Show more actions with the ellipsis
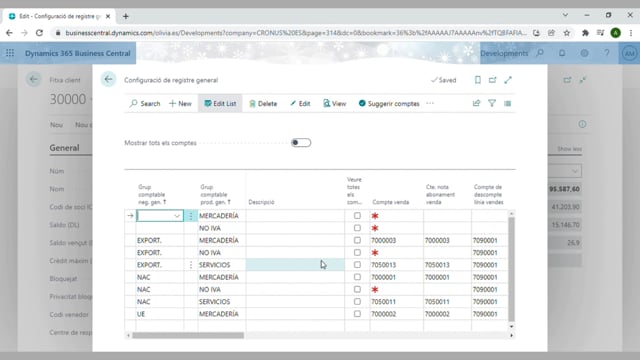The image size is (640, 360). [x=430, y=103]
